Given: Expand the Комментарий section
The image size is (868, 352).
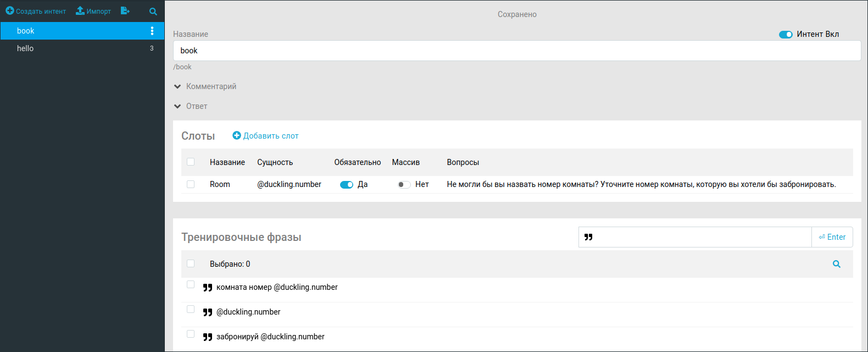Looking at the screenshot, I should click(x=177, y=86).
